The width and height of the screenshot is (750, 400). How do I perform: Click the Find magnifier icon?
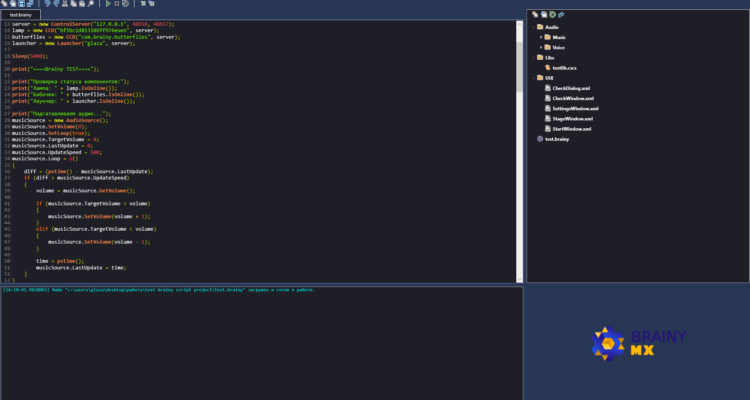90,3
